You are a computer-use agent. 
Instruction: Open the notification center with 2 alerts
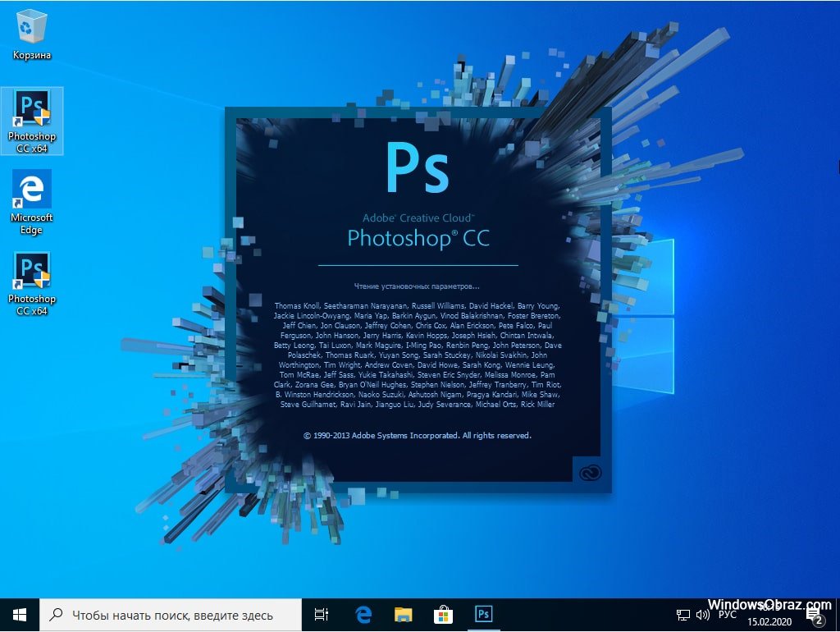tap(814, 614)
